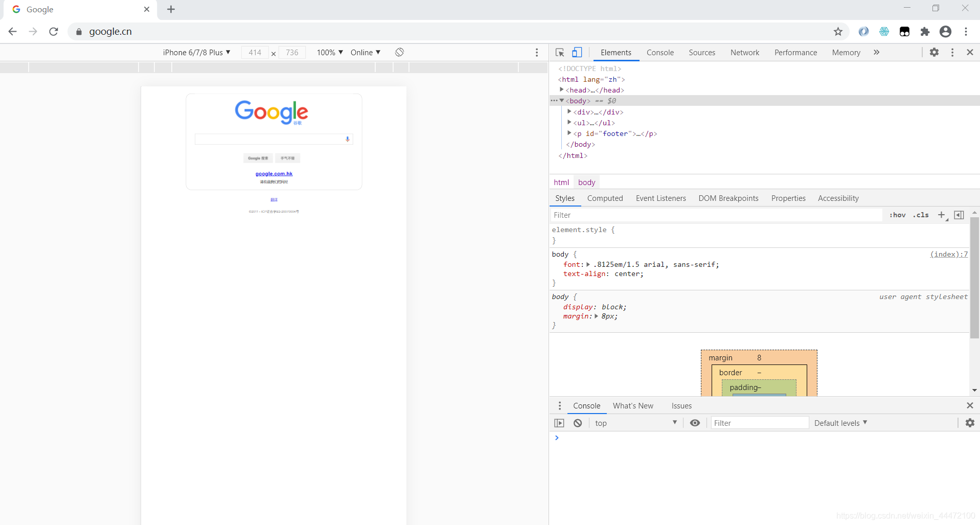Image resolution: width=980 pixels, height=525 pixels.
Task: Open console settings gear icon
Action: [x=970, y=423]
